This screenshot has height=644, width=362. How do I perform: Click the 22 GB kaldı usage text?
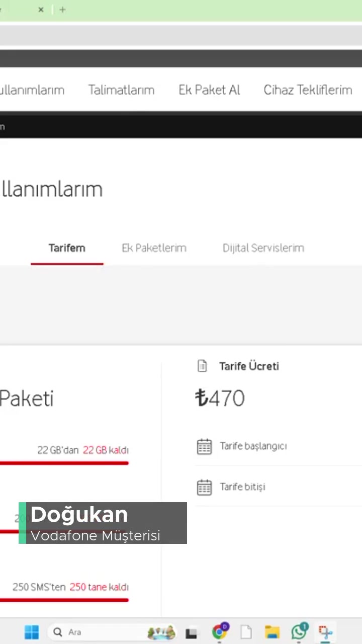pyautogui.click(x=106, y=450)
